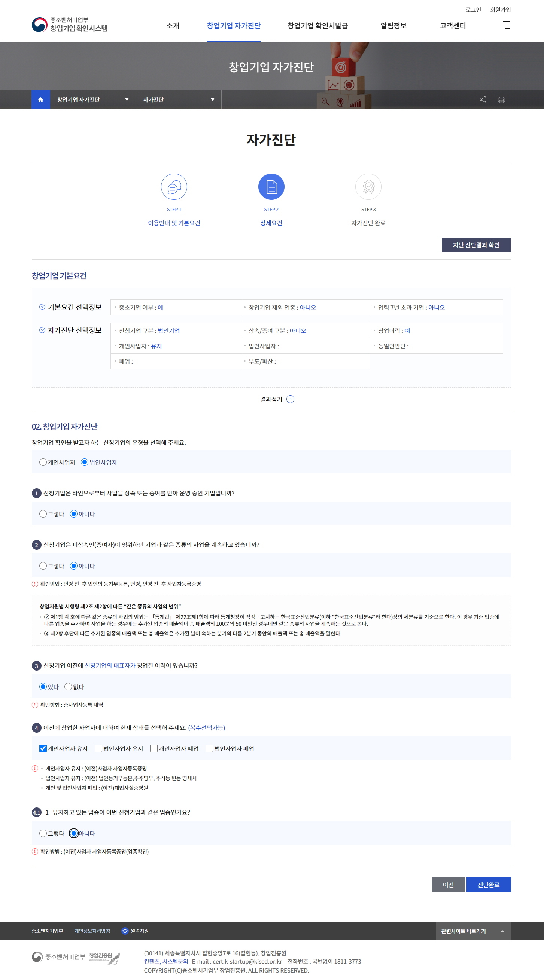Open the 소개 menu

point(173,25)
